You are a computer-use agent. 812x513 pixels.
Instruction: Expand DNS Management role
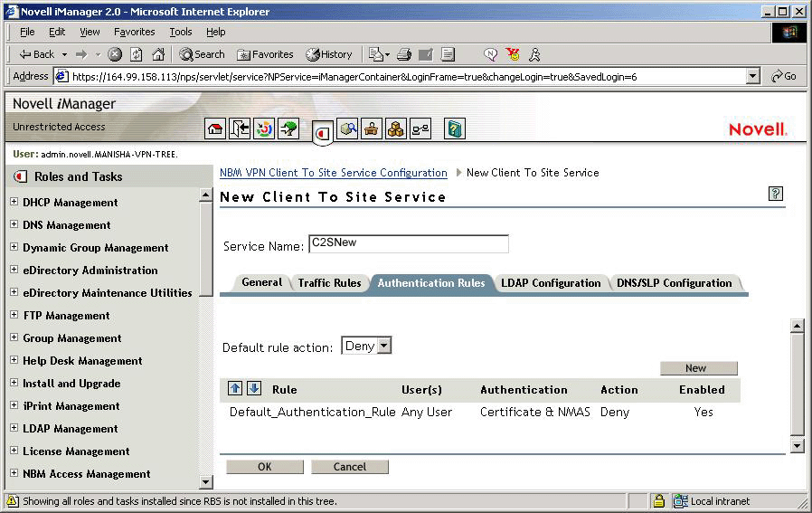point(14,224)
